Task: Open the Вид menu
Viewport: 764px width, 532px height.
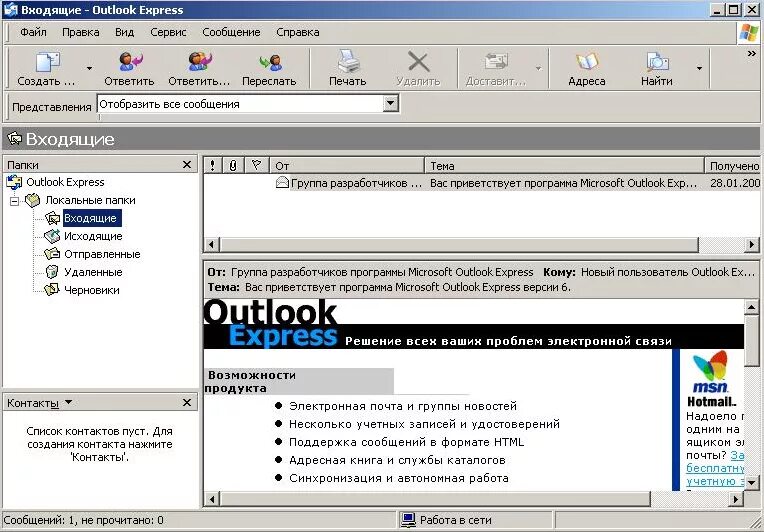Action: click(x=124, y=32)
